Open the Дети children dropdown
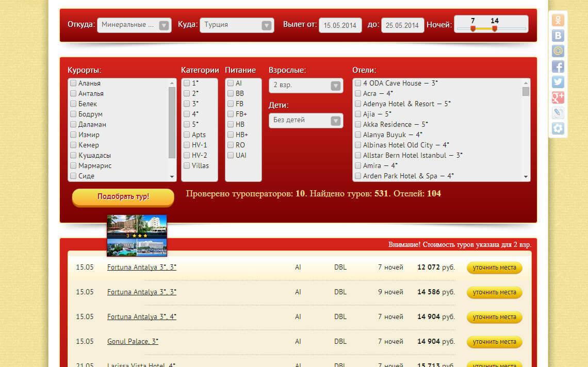This screenshot has width=588, height=367. (x=306, y=120)
